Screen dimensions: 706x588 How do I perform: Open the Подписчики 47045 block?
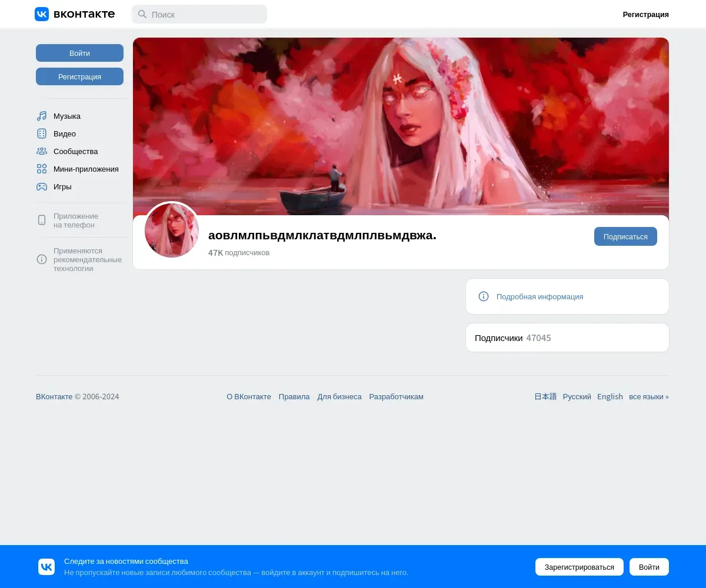coord(567,338)
